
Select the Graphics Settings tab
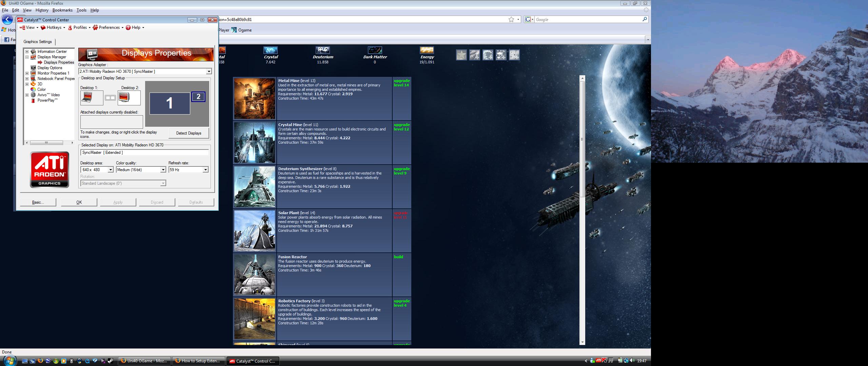click(38, 42)
